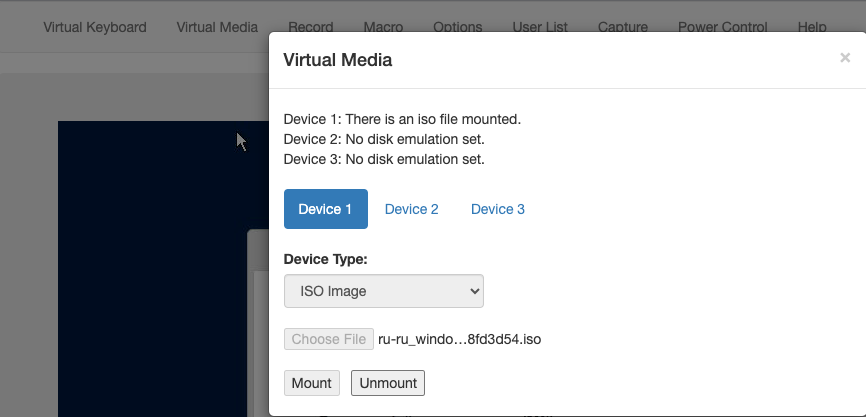Image resolution: width=866 pixels, height=417 pixels.
Task: Click the Choose File button
Action: click(x=329, y=339)
